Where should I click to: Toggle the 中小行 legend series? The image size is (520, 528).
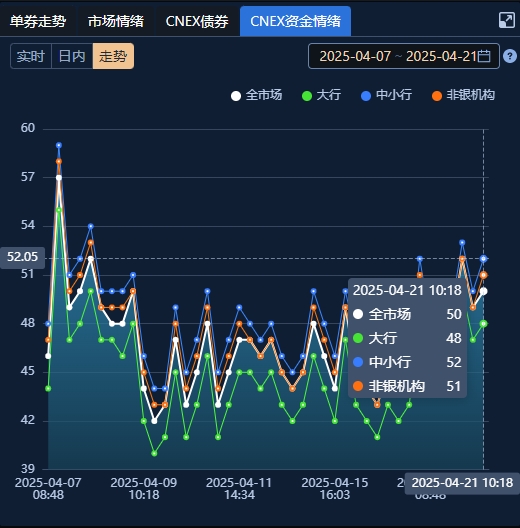[386, 95]
